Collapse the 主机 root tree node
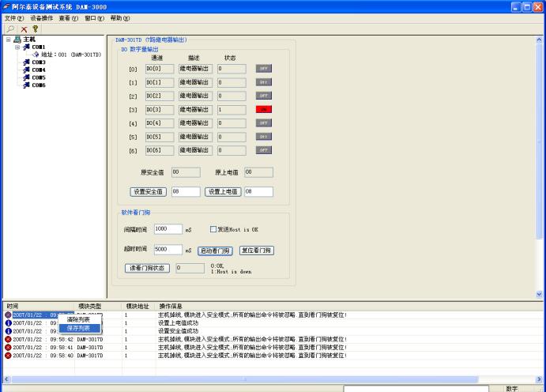The image size is (546, 392). (x=9, y=40)
